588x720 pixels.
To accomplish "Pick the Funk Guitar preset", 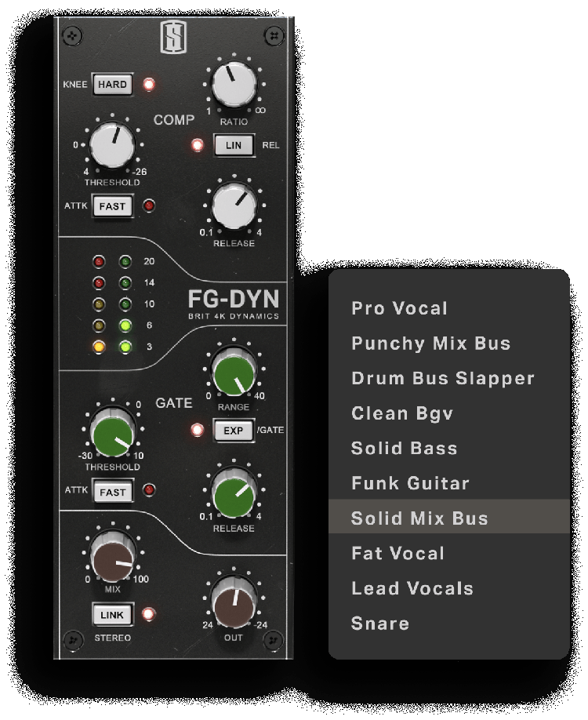I will [449, 483].
